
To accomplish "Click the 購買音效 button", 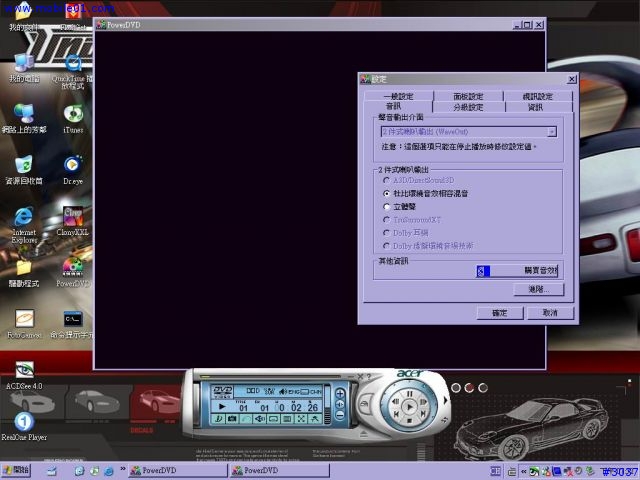I will click(x=517, y=271).
